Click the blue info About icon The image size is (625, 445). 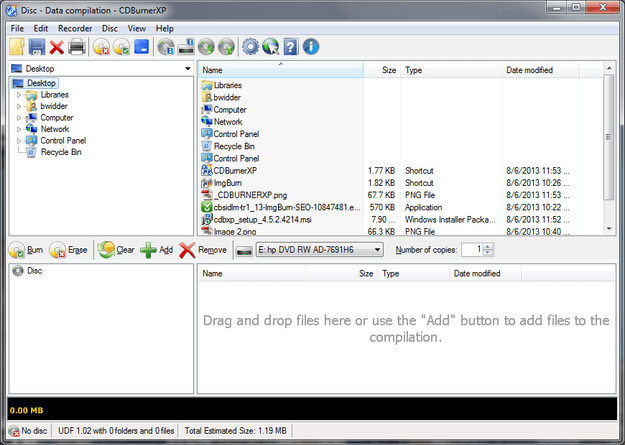point(311,47)
